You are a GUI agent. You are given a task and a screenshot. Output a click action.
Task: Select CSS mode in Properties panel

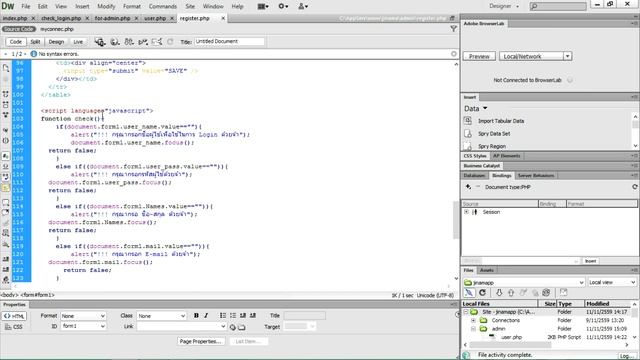click(x=14, y=327)
